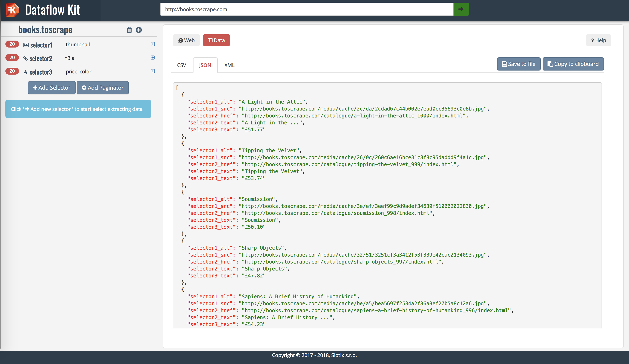Select the JSON tab

click(x=205, y=65)
